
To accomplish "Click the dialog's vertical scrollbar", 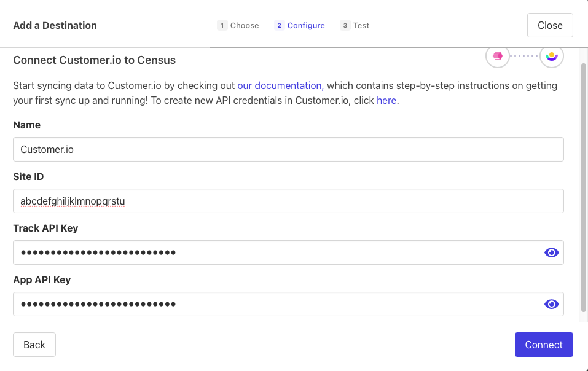I will tap(583, 184).
